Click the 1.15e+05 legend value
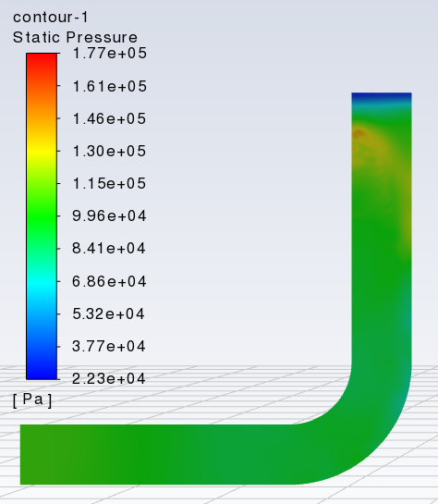This screenshot has width=438, height=504. [109, 183]
